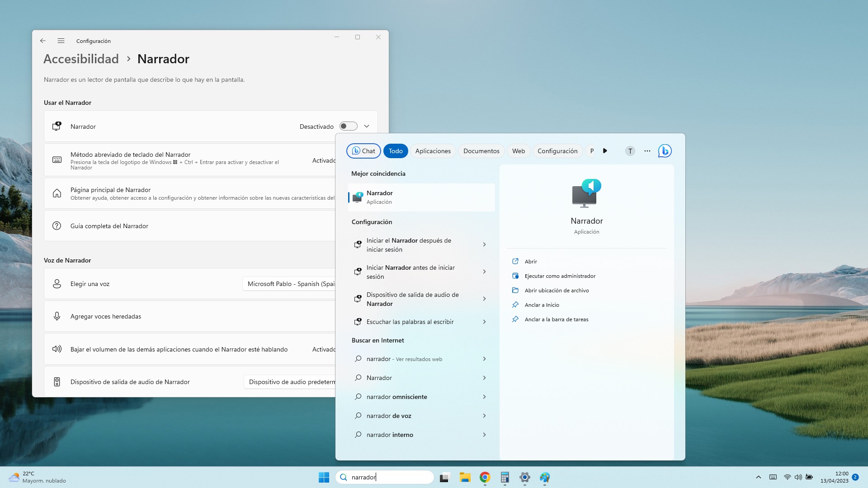Open Página principal de Narrador
The height and width of the screenshot is (488, 868).
click(190, 193)
